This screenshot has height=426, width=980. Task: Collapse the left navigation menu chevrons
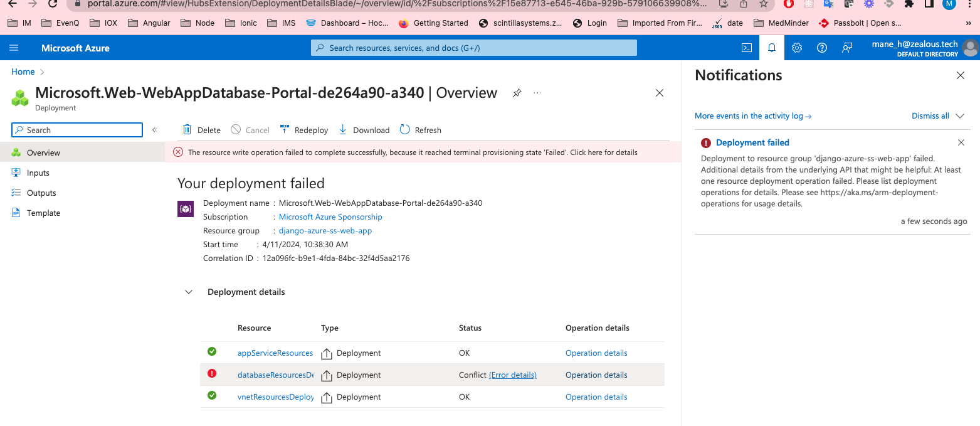click(155, 130)
